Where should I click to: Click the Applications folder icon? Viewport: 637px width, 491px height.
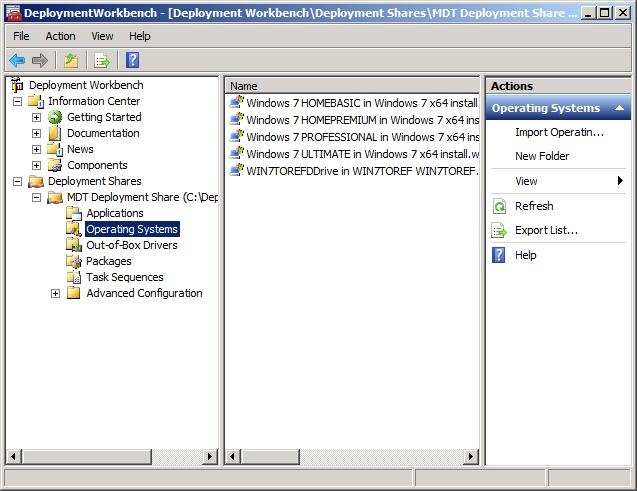pyautogui.click(x=74, y=213)
